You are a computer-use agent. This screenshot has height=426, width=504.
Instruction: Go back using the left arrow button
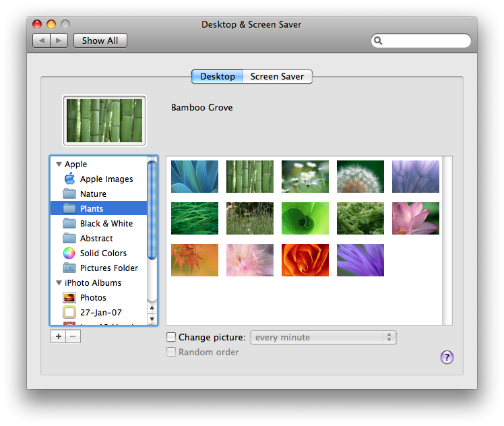point(41,40)
